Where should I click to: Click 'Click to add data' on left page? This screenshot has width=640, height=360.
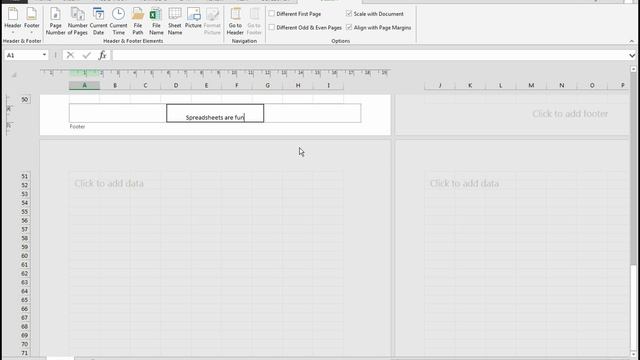pos(109,183)
